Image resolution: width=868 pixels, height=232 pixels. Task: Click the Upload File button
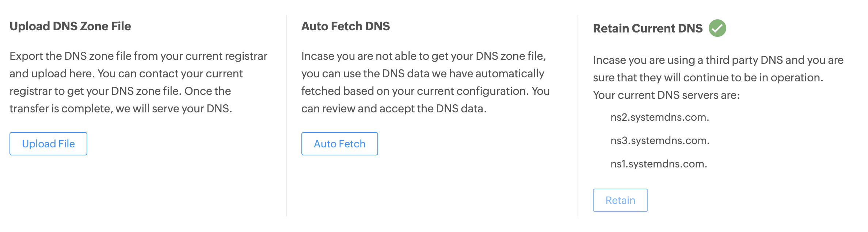[x=48, y=144]
